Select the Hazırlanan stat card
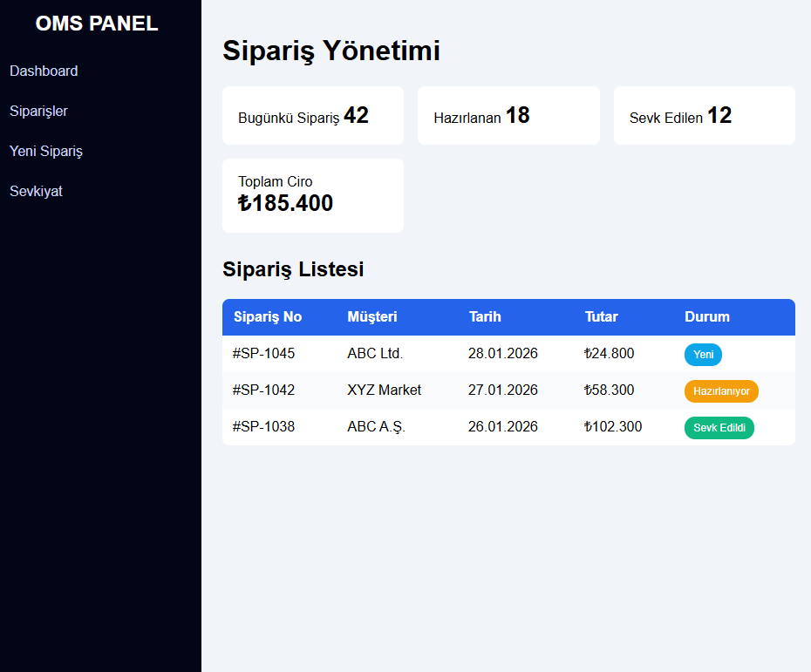 pos(508,115)
